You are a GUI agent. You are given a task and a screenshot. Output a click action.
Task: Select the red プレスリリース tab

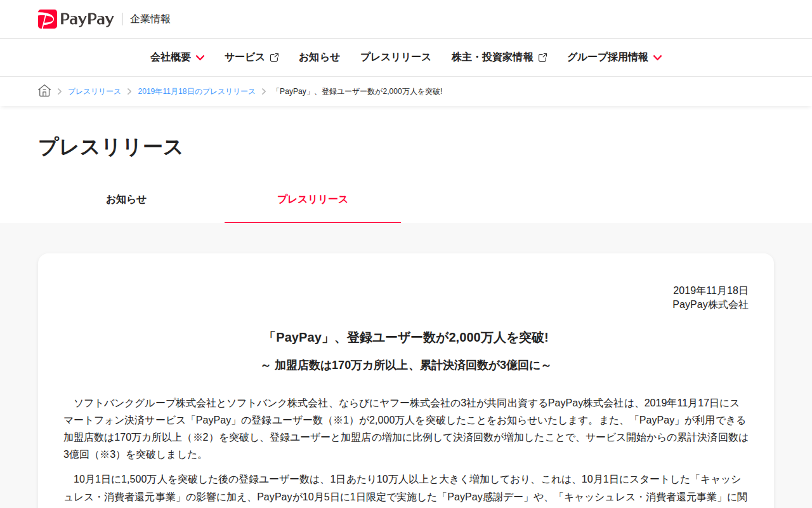pos(312,199)
